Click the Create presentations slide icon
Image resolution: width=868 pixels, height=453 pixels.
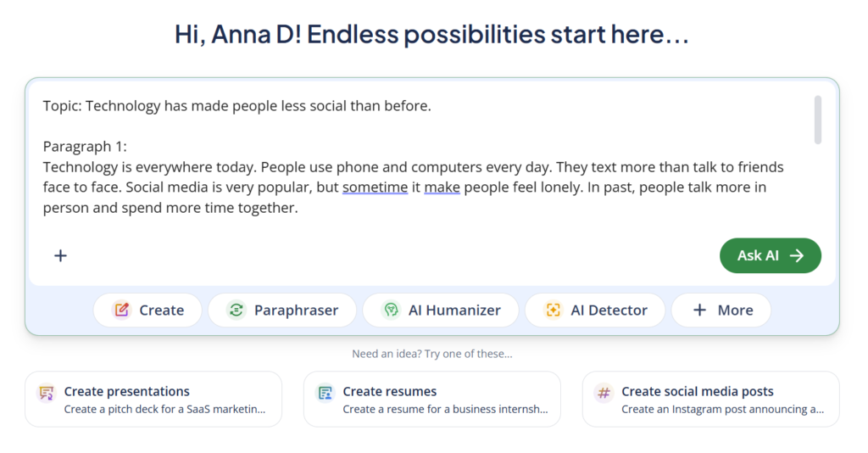click(47, 393)
